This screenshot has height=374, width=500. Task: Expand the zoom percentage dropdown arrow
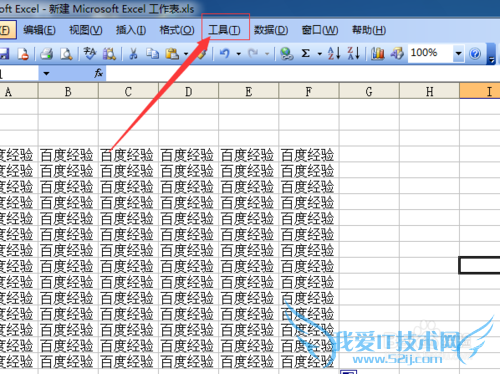tap(459, 53)
